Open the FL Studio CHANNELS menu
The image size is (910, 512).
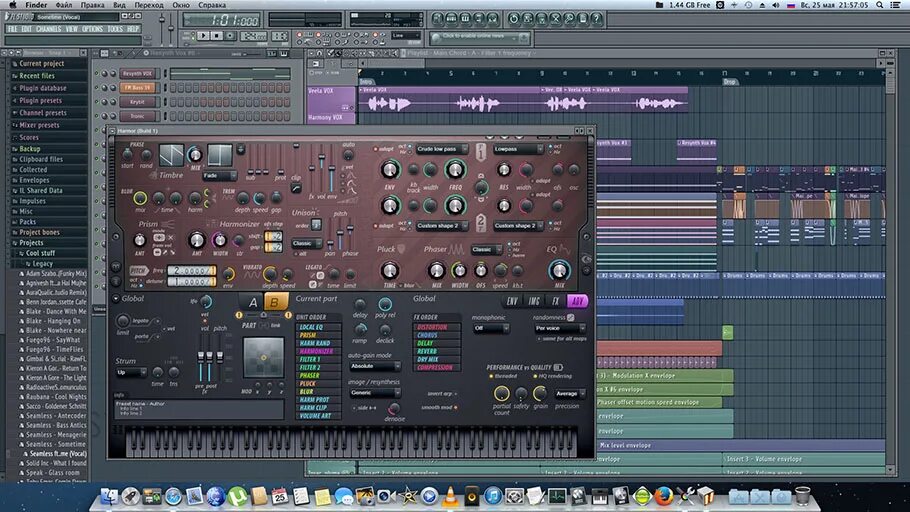point(48,28)
